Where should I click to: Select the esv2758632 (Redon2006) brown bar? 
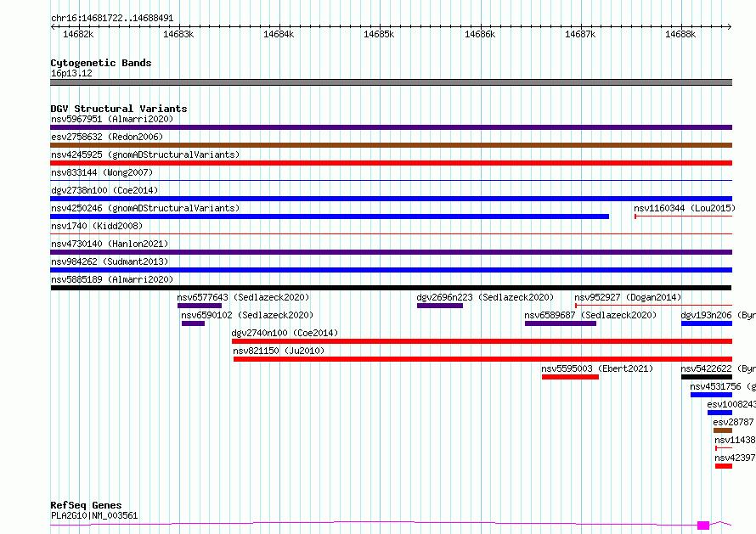coord(391,145)
